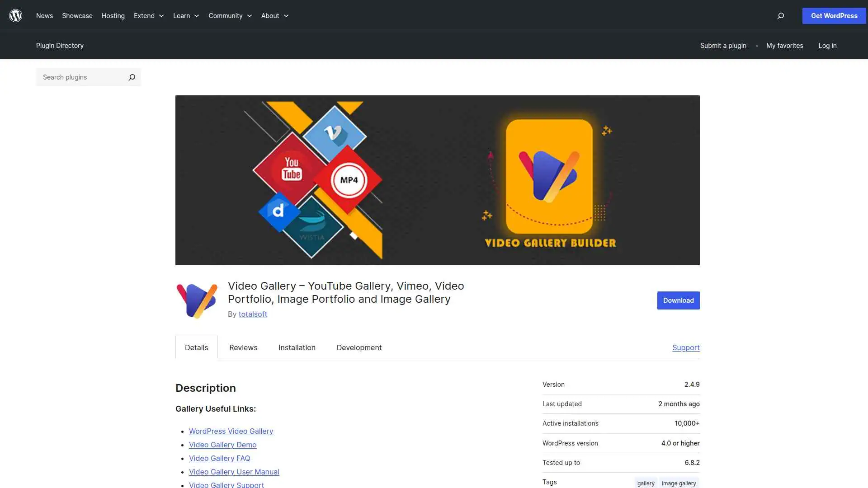Click the image gallery tag

[x=679, y=483]
